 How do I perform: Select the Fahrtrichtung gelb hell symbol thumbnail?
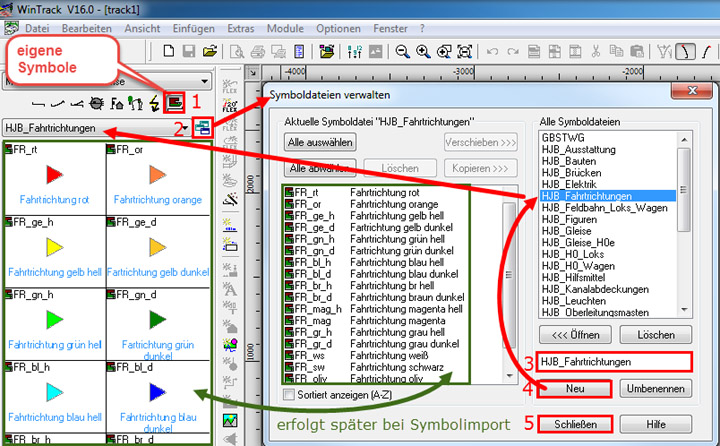click(x=55, y=251)
